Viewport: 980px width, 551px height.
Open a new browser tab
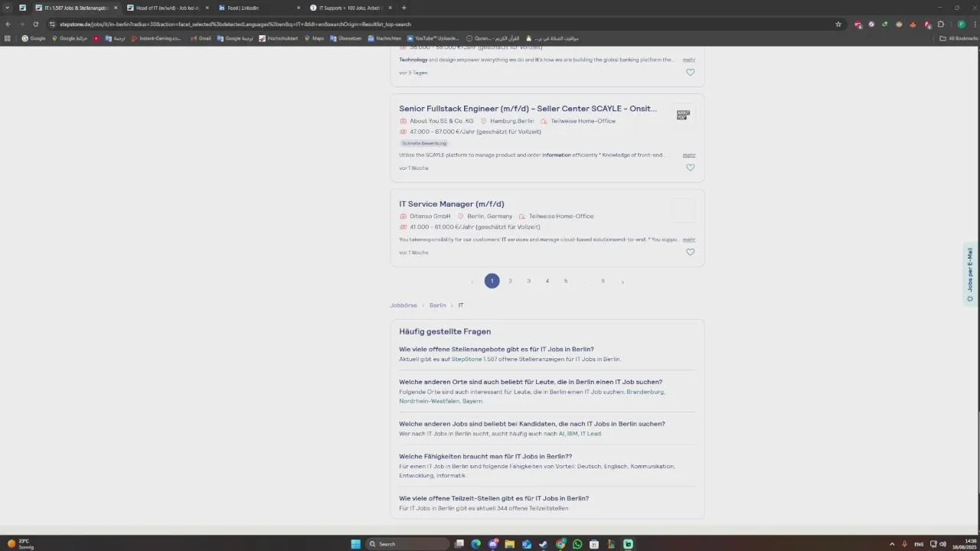(403, 8)
